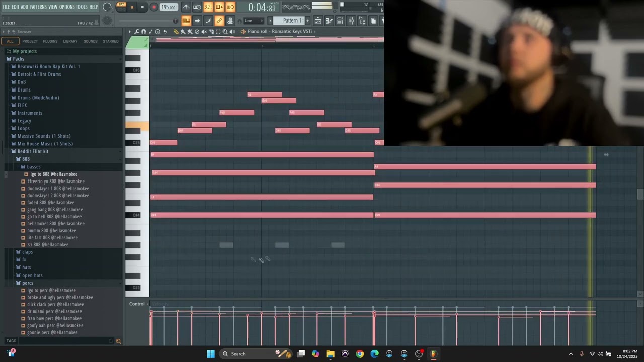The image size is (644, 362).
Task: Click the browser search magnifier icon
Action: point(118,341)
